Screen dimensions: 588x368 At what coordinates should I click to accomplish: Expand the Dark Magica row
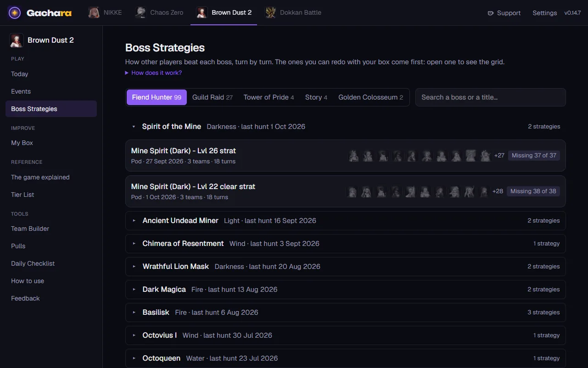[x=345, y=290]
